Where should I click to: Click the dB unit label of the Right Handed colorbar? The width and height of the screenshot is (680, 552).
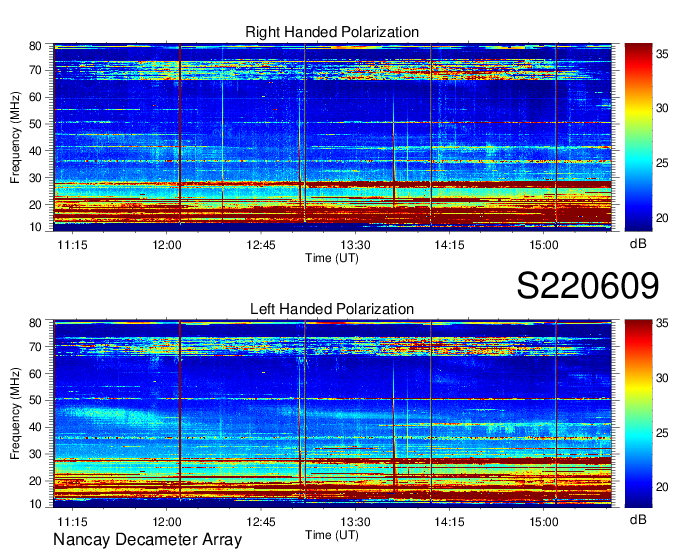point(638,243)
